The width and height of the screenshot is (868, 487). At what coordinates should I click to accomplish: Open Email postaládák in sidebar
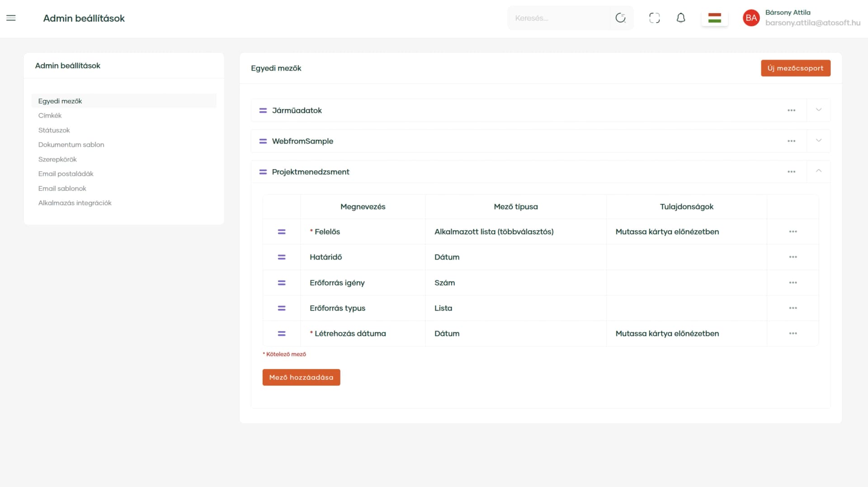pos(66,174)
